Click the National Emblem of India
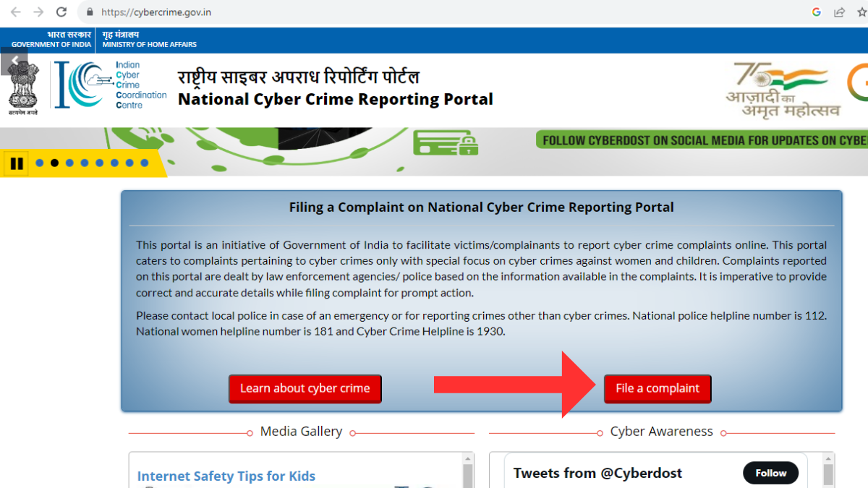This screenshot has width=868, height=488. (23, 88)
